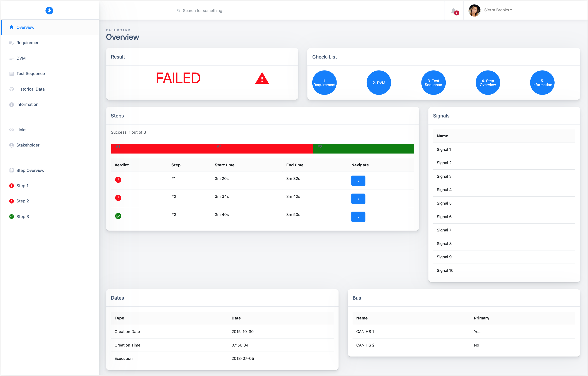The image size is (588, 376).
Task: Click the passed verdict icon in row #3
Action: [x=118, y=216]
